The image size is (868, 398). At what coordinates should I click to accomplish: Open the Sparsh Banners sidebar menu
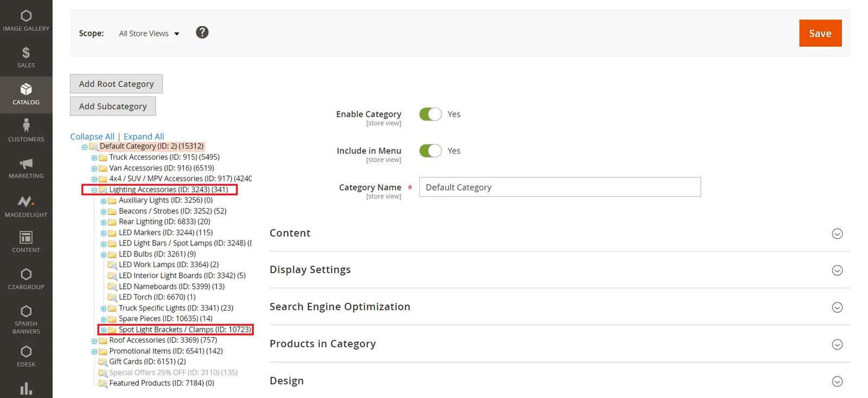point(26,320)
